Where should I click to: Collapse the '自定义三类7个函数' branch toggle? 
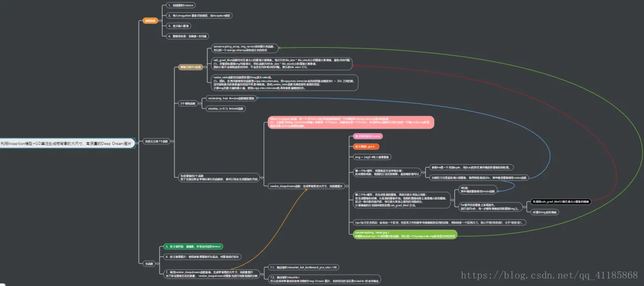173,141
